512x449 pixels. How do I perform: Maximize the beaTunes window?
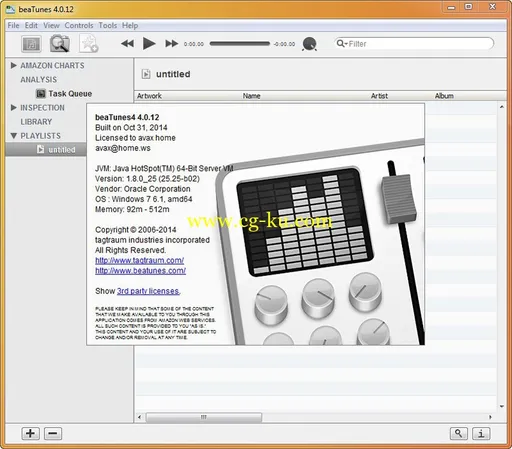point(468,7)
